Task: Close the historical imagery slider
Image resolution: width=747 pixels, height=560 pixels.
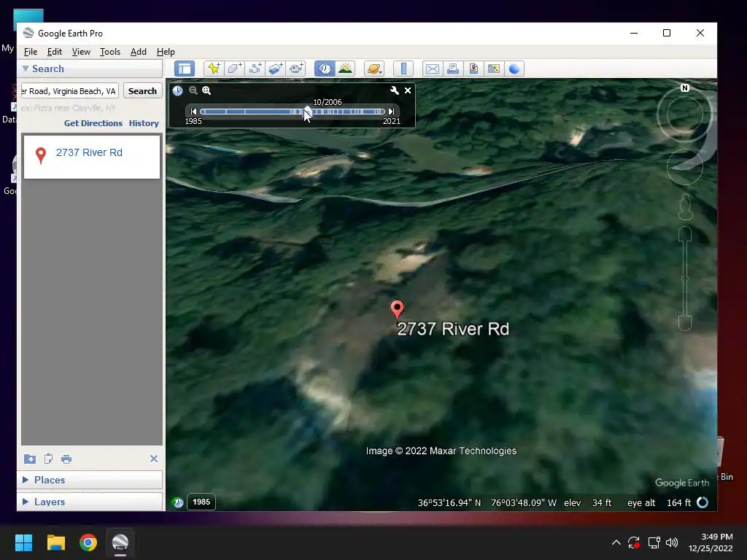Action: point(408,90)
